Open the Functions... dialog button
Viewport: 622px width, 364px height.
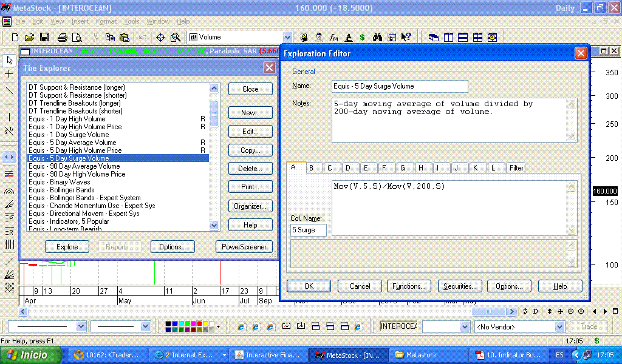[409, 286]
